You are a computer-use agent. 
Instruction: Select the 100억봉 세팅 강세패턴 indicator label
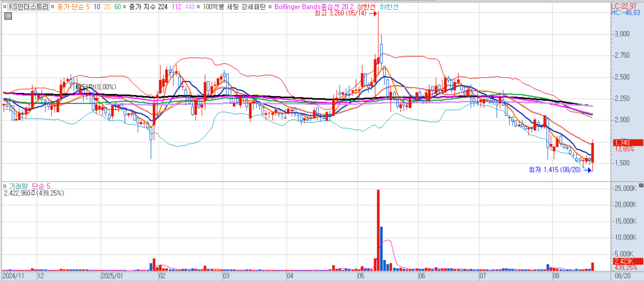pyautogui.click(x=234, y=7)
